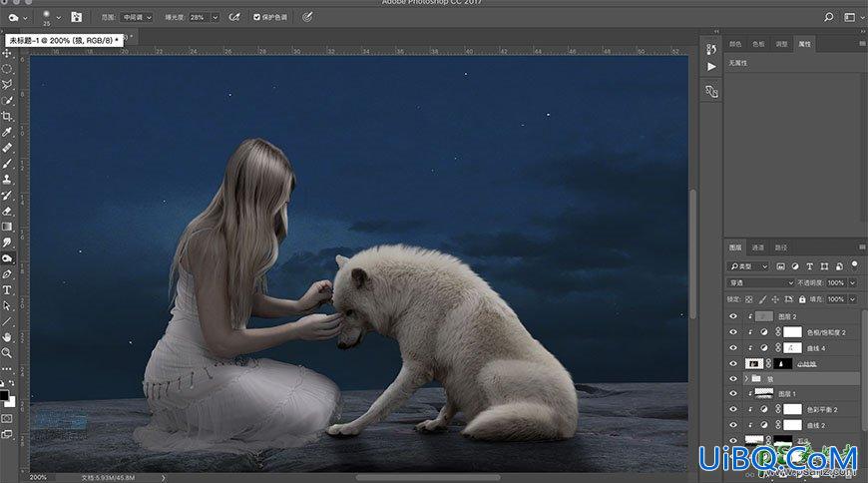Toggle pressure for size button
The width and height of the screenshot is (868, 483).
[x=307, y=17]
